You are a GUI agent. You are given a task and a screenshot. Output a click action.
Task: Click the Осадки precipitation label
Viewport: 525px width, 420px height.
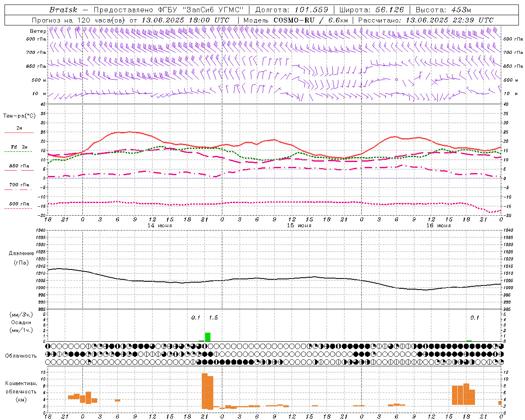click(21, 322)
